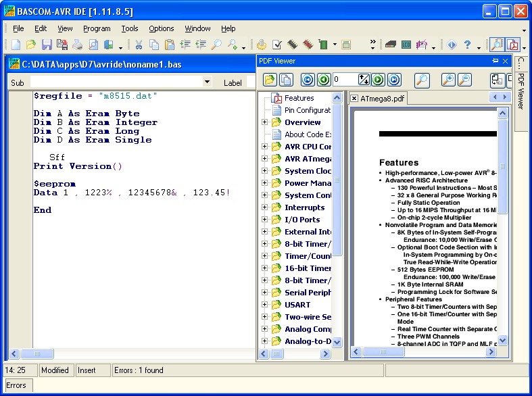Click the green chip programmer icon
The height and width of the screenshot is (396, 532).
click(x=323, y=45)
